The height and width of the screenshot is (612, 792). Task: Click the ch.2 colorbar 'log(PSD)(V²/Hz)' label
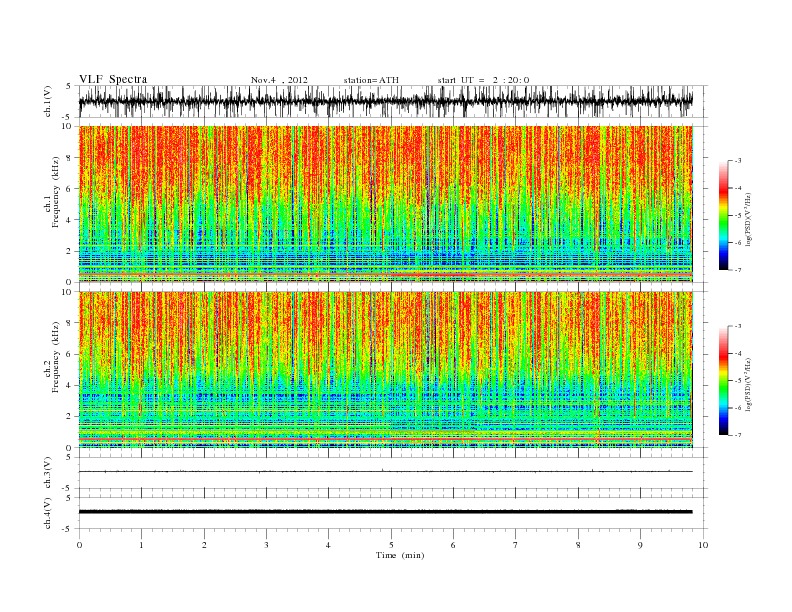click(x=749, y=384)
